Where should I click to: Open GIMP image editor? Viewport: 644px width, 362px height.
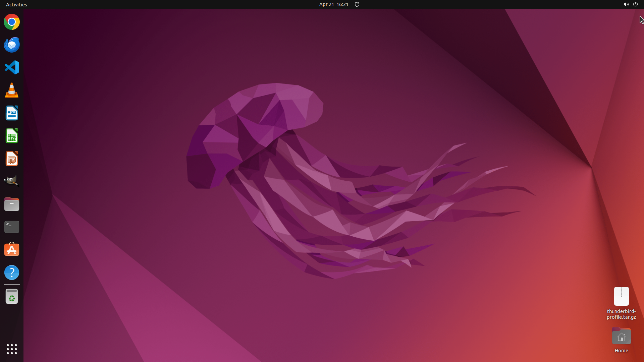pyautogui.click(x=12, y=181)
